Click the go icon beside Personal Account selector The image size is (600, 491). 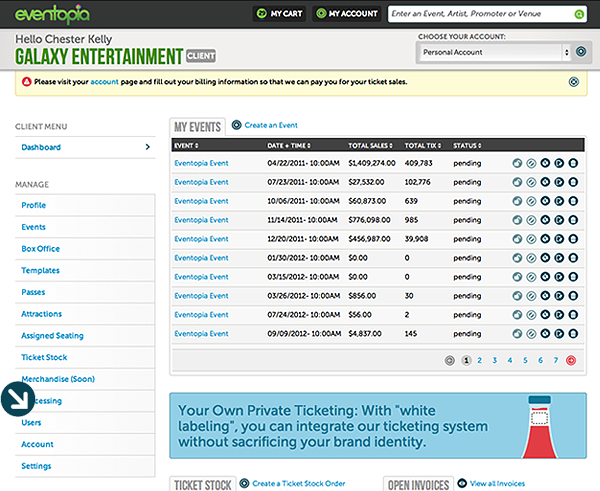point(581,52)
